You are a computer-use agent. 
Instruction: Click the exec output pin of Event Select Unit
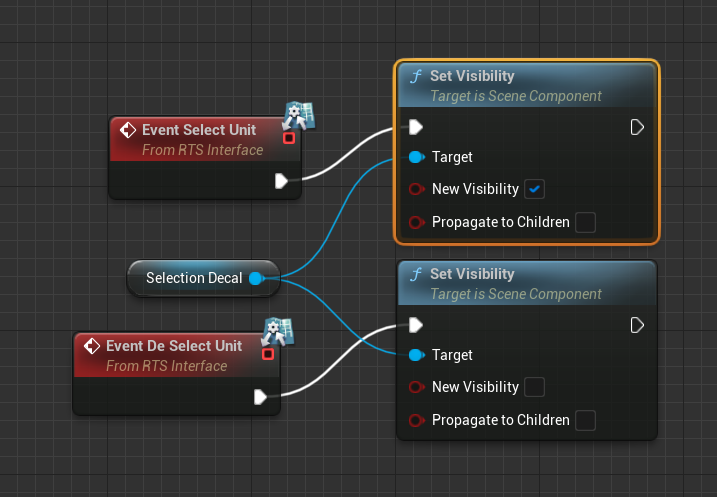pos(281,181)
